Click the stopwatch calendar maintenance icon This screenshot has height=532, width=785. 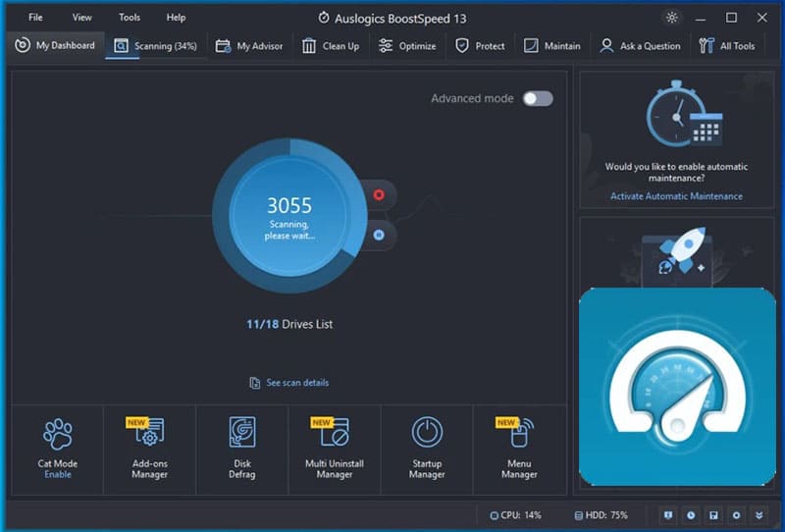(x=684, y=114)
